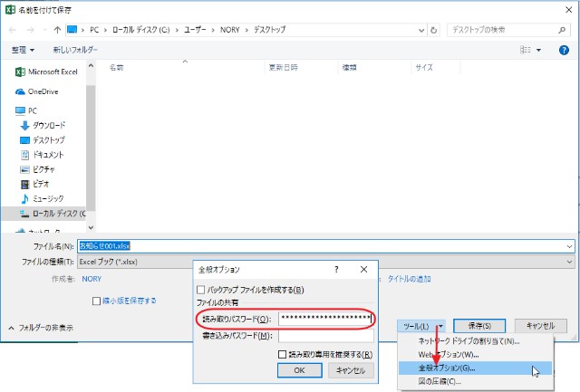The width and height of the screenshot is (580, 392).
Task: Enable バックアップファイルを作成する checkbox
Action: point(202,290)
